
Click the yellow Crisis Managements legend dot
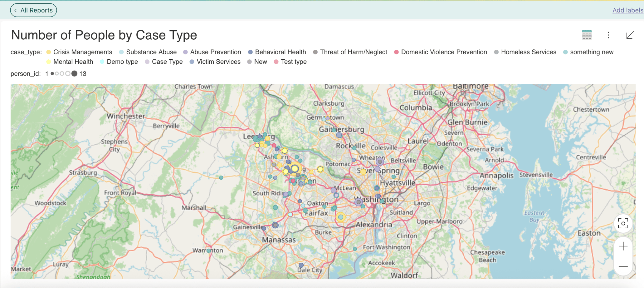click(x=48, y=52)
